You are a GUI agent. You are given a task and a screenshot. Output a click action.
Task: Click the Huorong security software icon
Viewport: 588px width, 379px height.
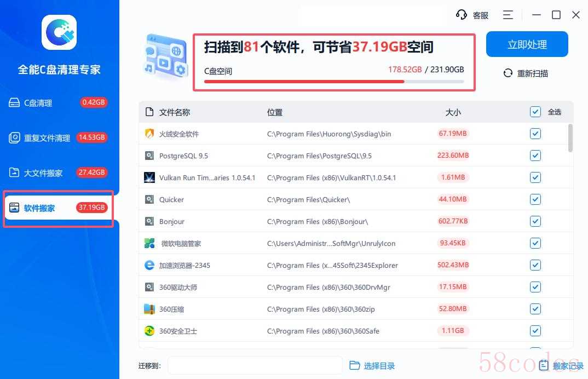click(149, 134)
